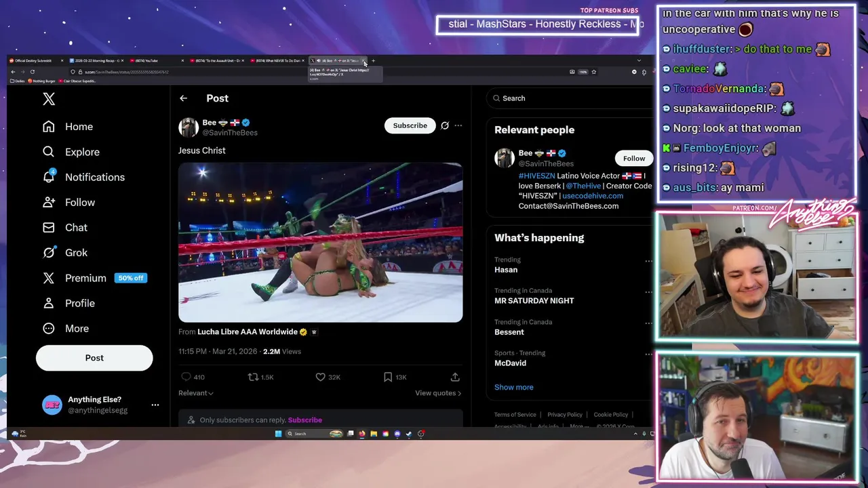Screen dimensions: 868x488
Task: Open Notifications from the sidebar
Action: coord(83,177)
